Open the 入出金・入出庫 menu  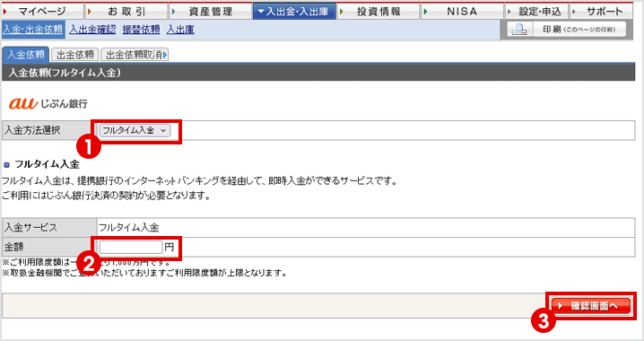[x=294, y=11]
